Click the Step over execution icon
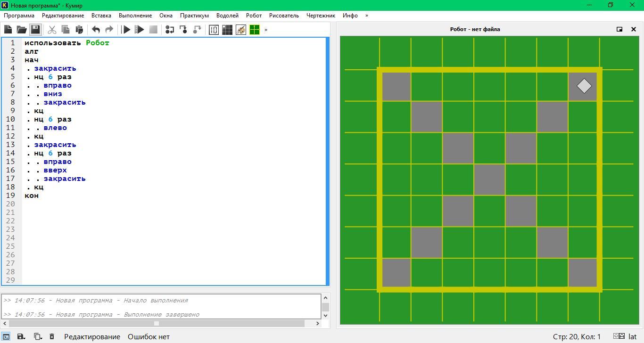 pyautogui.click(x=170, y=30)
